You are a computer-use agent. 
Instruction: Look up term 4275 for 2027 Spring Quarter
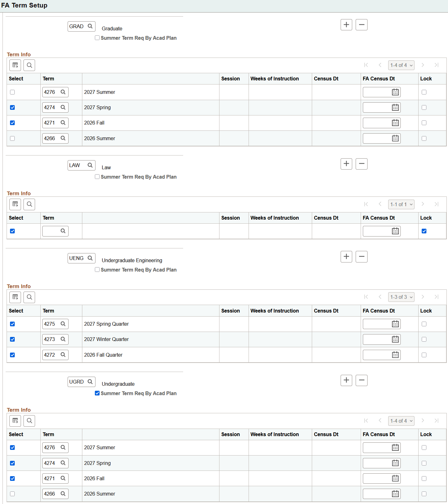click(x=63, y=324)
